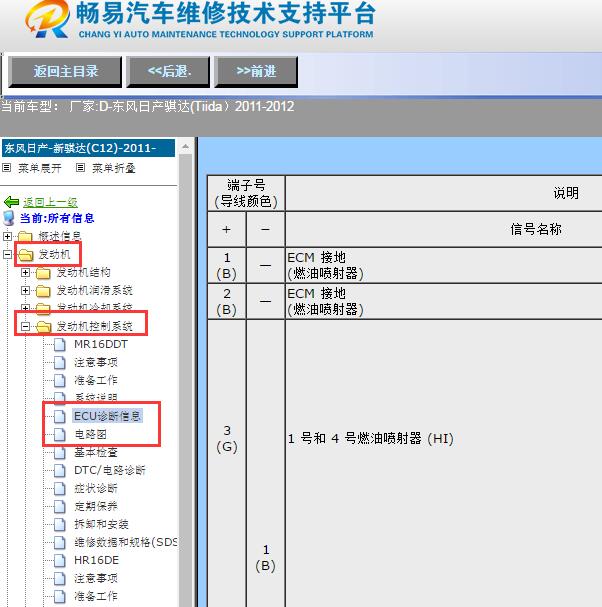Select DTC/电路诊断 in the tree
602x607 pixels.
click(x=110, y=470)
